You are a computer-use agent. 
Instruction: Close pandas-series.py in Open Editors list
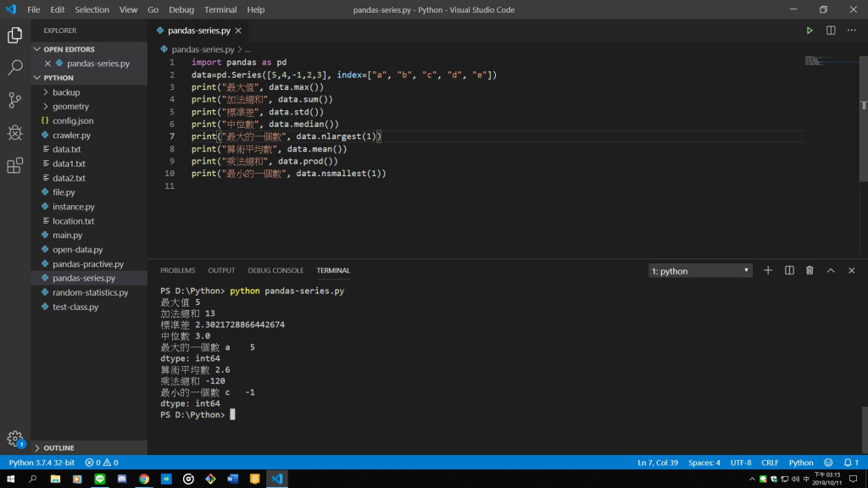point(47,64)
